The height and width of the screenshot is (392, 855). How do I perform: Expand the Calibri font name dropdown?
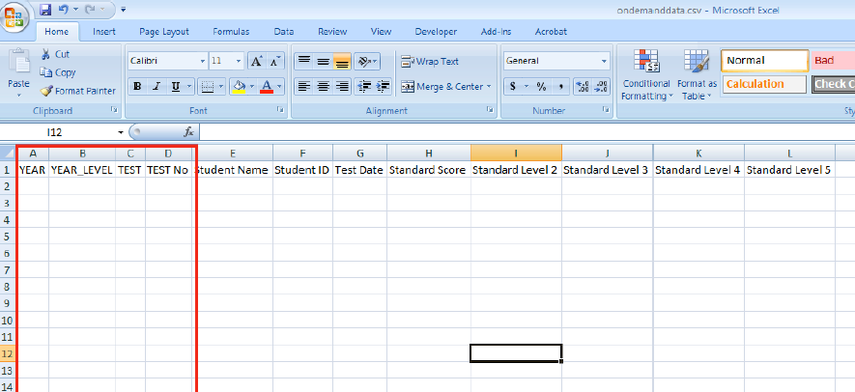coord(203,61)
